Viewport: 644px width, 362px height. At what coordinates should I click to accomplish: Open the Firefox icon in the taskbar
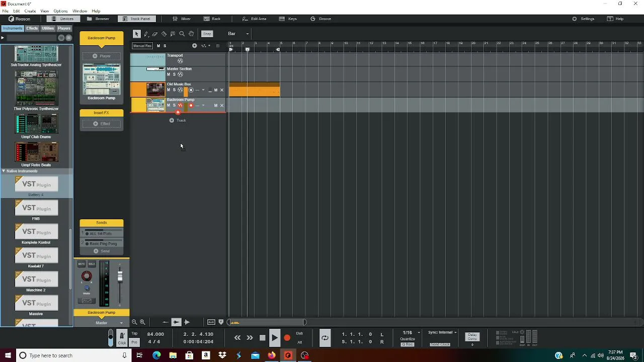pyautogui.click(x=272, y=355)
